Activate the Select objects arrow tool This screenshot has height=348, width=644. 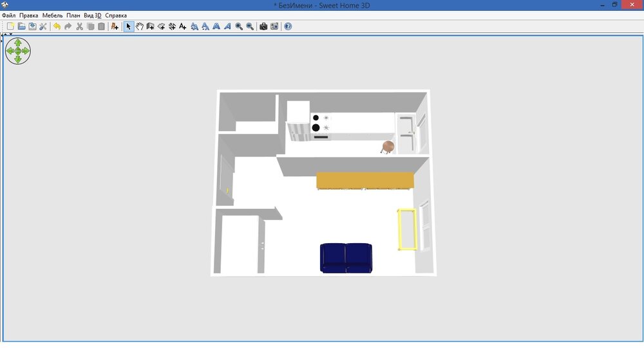(x=129, y=26)
